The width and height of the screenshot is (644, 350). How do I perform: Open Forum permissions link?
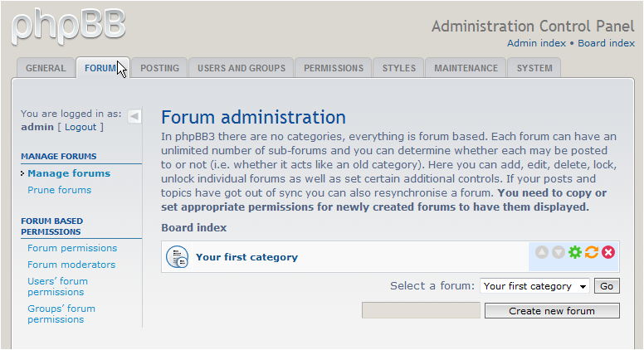coord(72,248)
